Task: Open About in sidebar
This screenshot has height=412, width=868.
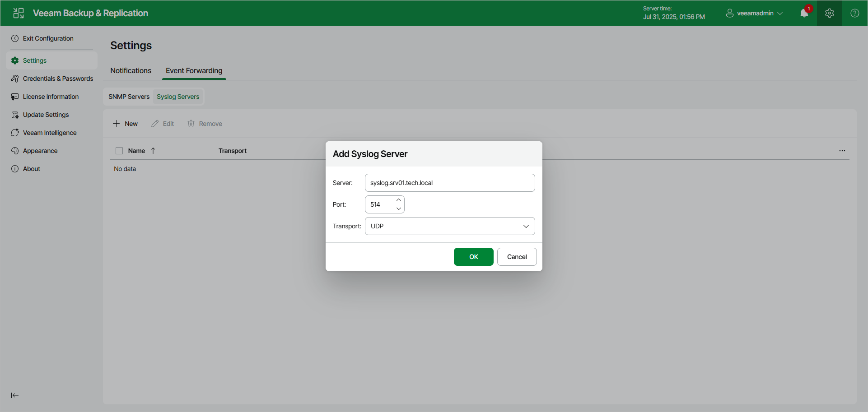Action: click(51, 169)
